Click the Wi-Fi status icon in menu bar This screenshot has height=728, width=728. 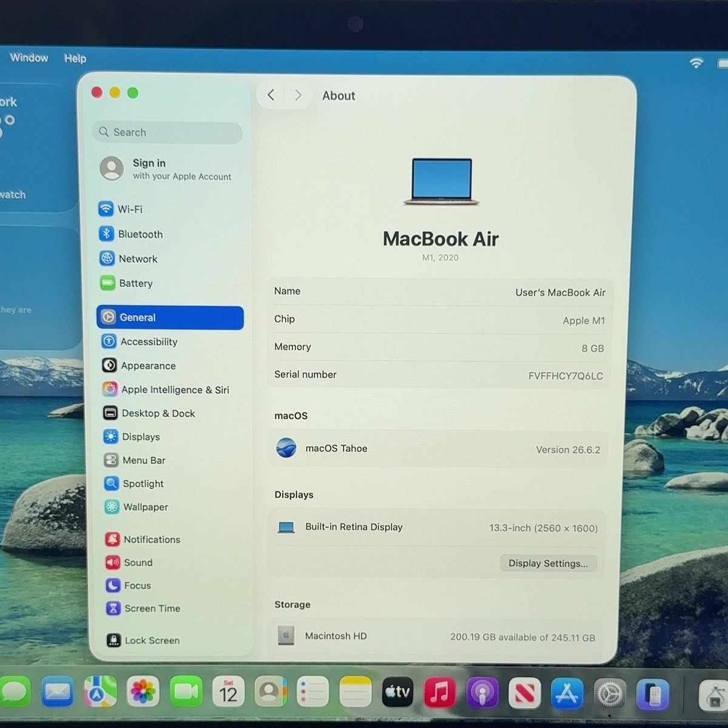[696, 63]
